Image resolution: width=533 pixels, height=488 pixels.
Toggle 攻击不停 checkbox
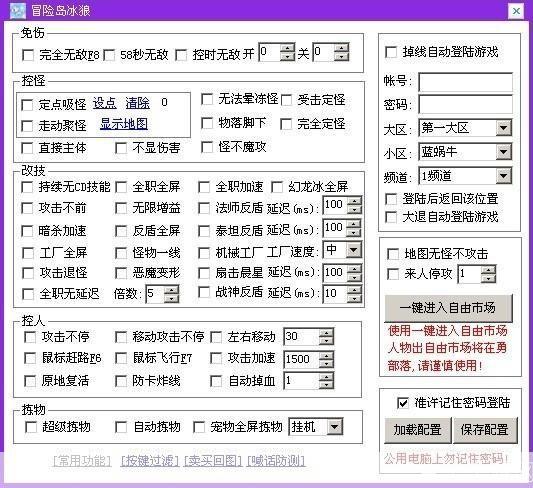(30, 337)
